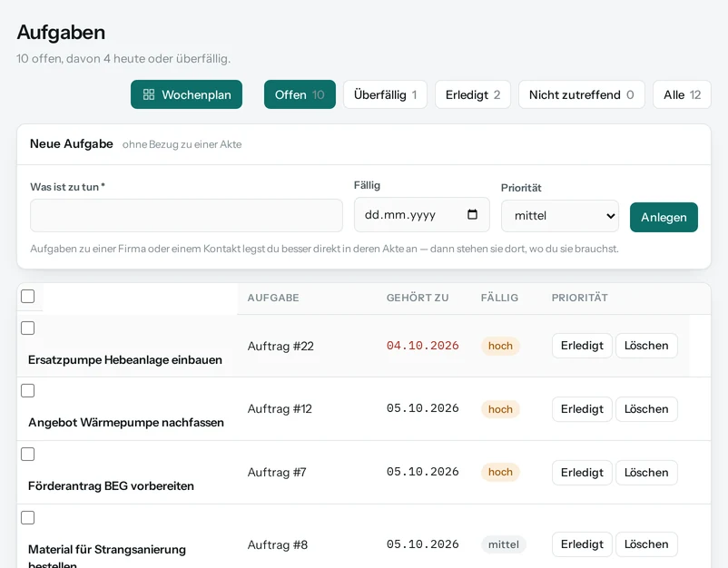Click the 'mittel' priority badge for Auftrag #8
The width and height of the screenshot is (728, 568).
coord(504,544)
